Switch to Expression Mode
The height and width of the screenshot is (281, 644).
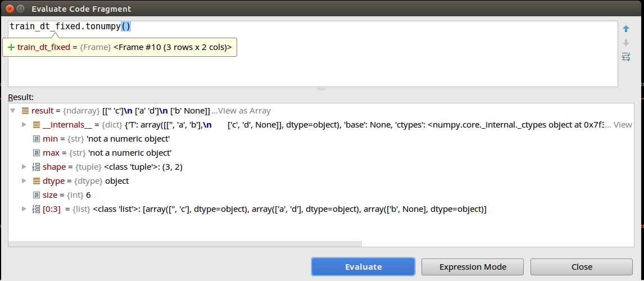tap(473, 266)
